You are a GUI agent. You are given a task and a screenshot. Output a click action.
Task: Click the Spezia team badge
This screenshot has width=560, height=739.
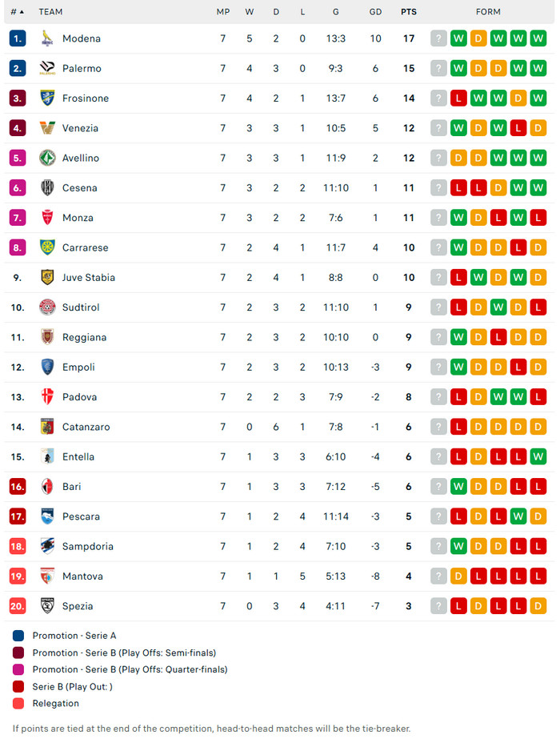tap(47, 606)
